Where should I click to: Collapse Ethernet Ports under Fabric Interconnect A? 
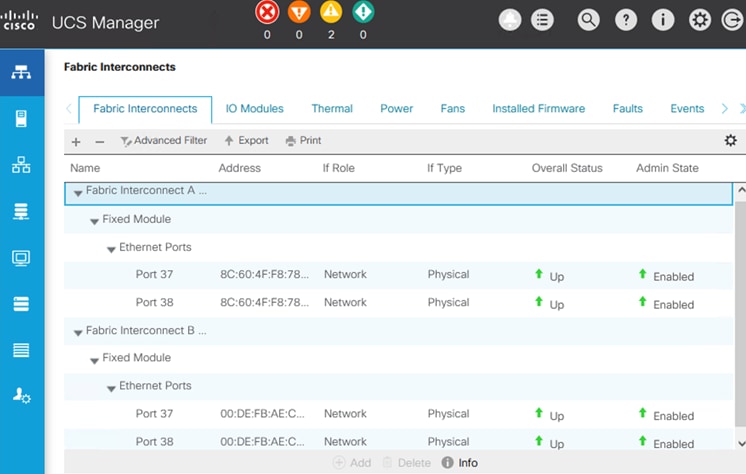pos(111,249)
